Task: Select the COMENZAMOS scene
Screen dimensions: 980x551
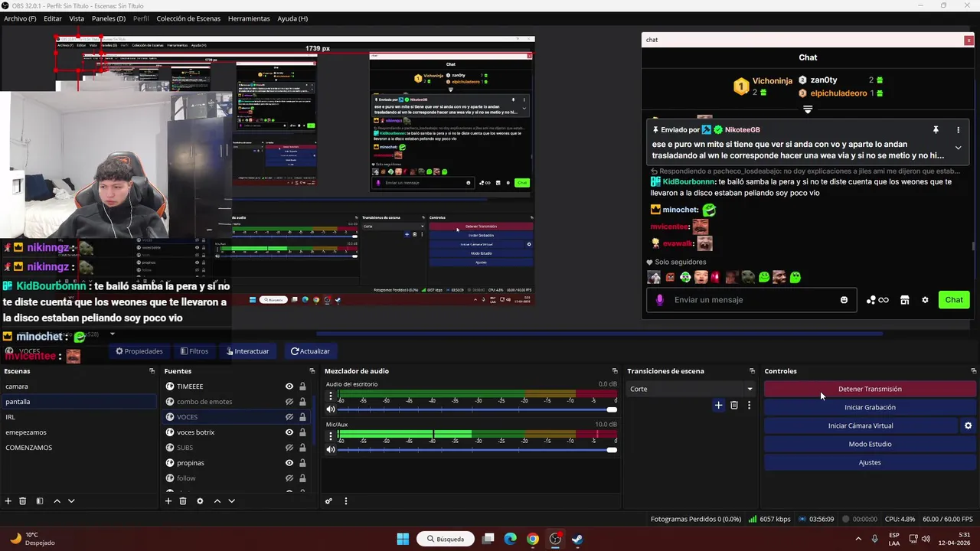Action: point(78,448)
